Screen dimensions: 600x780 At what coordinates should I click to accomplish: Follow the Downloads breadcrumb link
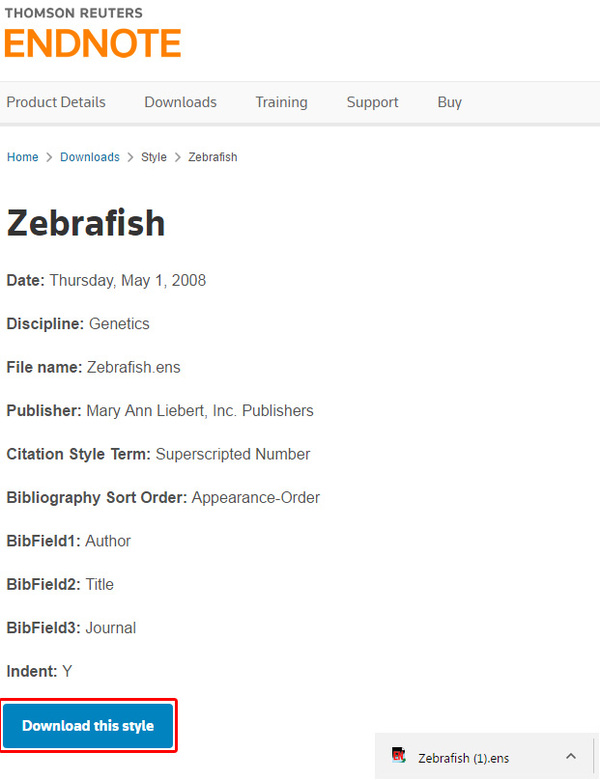(x=90, y=157)
